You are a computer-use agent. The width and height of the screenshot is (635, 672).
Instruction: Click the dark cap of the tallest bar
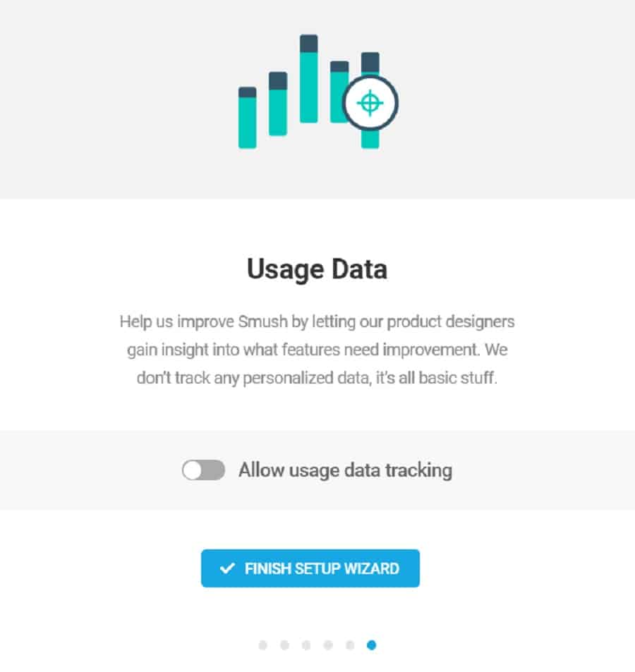click(308, 43)
